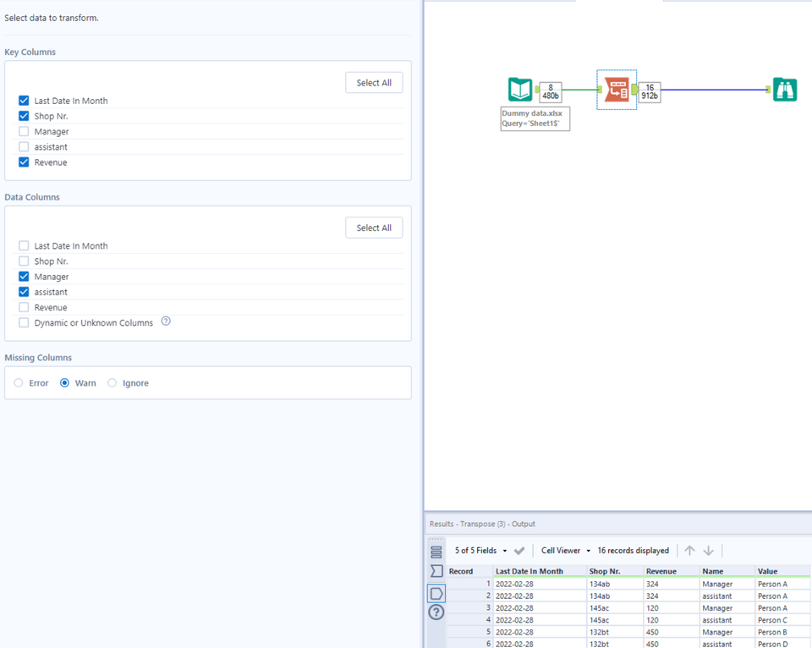The height and width of the screenshot is (648, 812).
Task: Show data view with the output anchor icon
Action: (x=436, y=594)
